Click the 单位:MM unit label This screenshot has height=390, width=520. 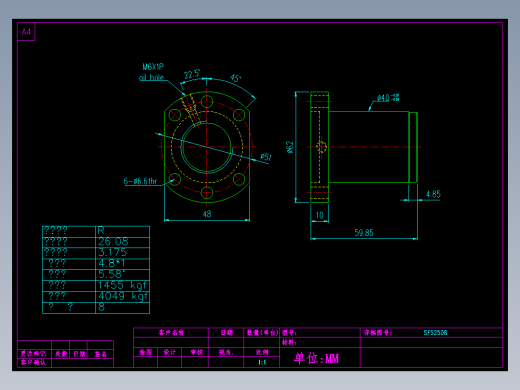click(x=316, y=358)
